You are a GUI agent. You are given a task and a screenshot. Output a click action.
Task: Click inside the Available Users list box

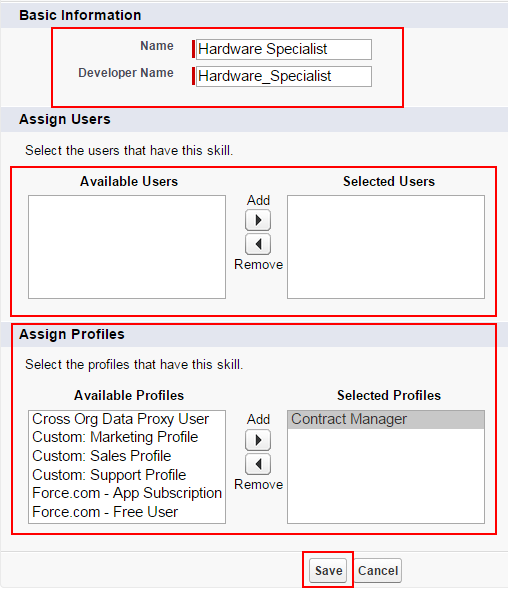coord(127,247)
